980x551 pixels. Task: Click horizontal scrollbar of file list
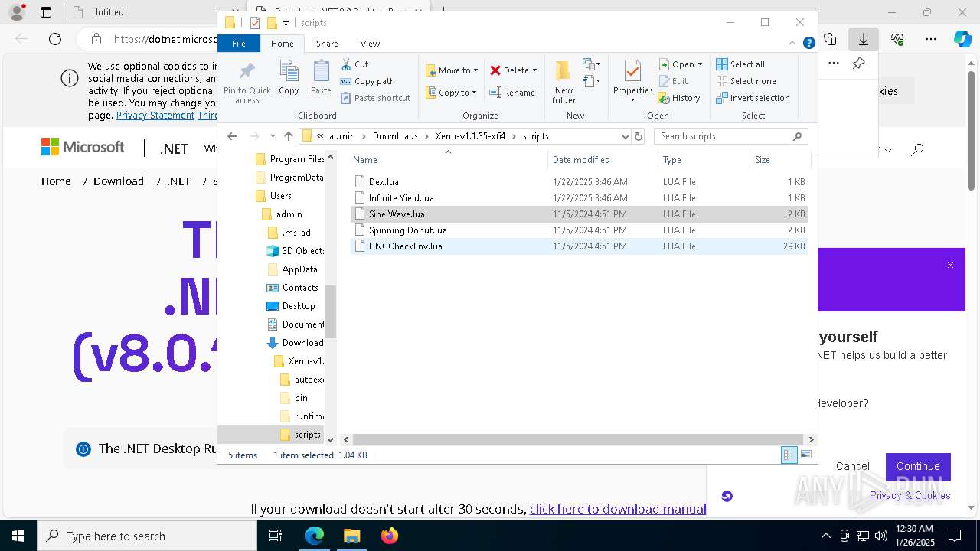(579, 439)
